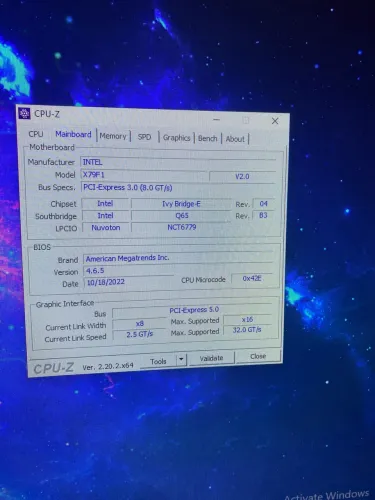Click the CPU-Z app icon in title bar
Image resolution: width=375 pixels, height=500 pixels.
[x=24, y=114]
